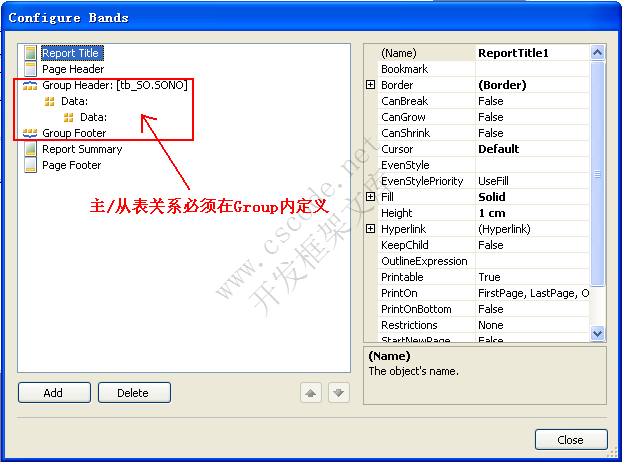Select the Report Title band icon
This screenshot has height=463, width=624.
[x=30, y=53]
